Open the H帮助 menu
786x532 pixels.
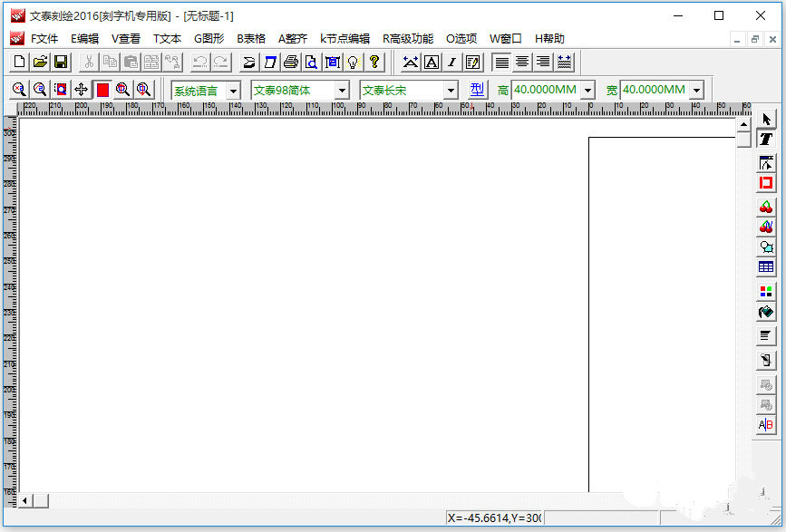(549, 39)
